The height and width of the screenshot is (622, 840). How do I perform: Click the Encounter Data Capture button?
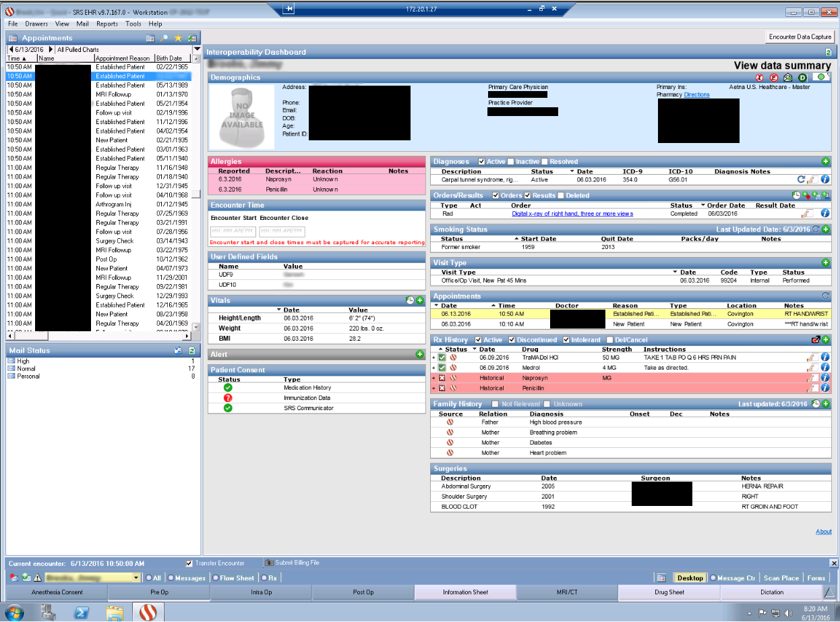pos(800,36)
